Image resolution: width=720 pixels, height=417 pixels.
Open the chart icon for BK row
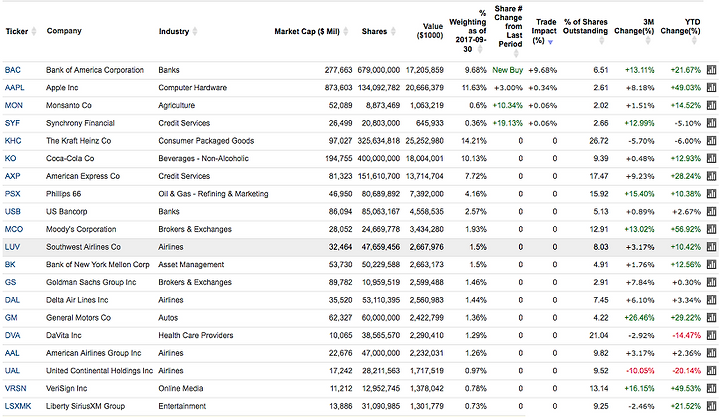(711, 264)
